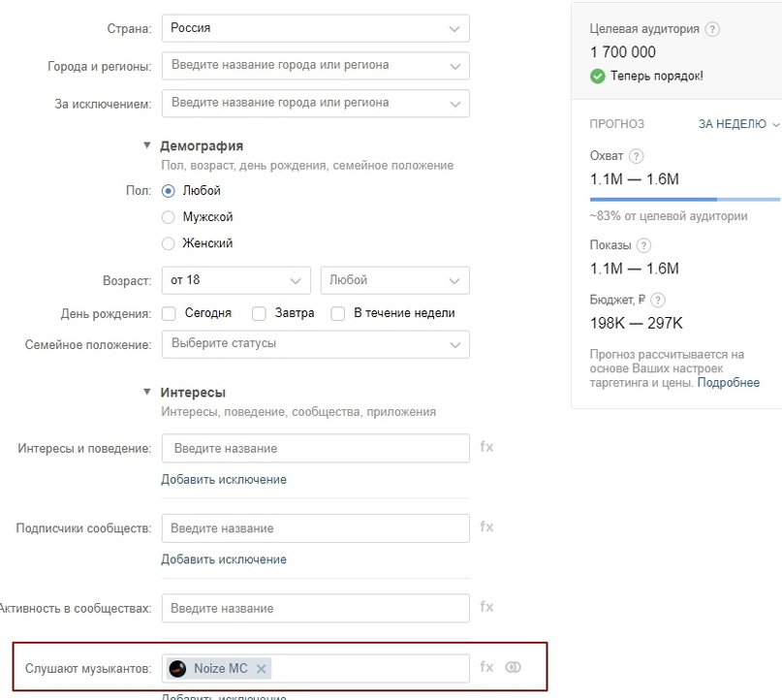Viewport: 782px width, 700px height.
Task: Click the fx icon for Интересы и поведение
Action: pyautogui.click(x=486, y=447)
